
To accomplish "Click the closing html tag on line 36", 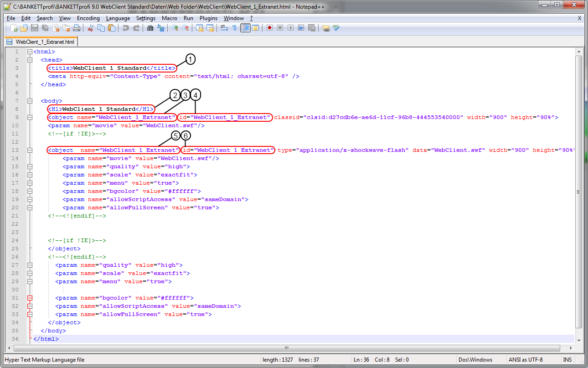I will click(46, 339).
